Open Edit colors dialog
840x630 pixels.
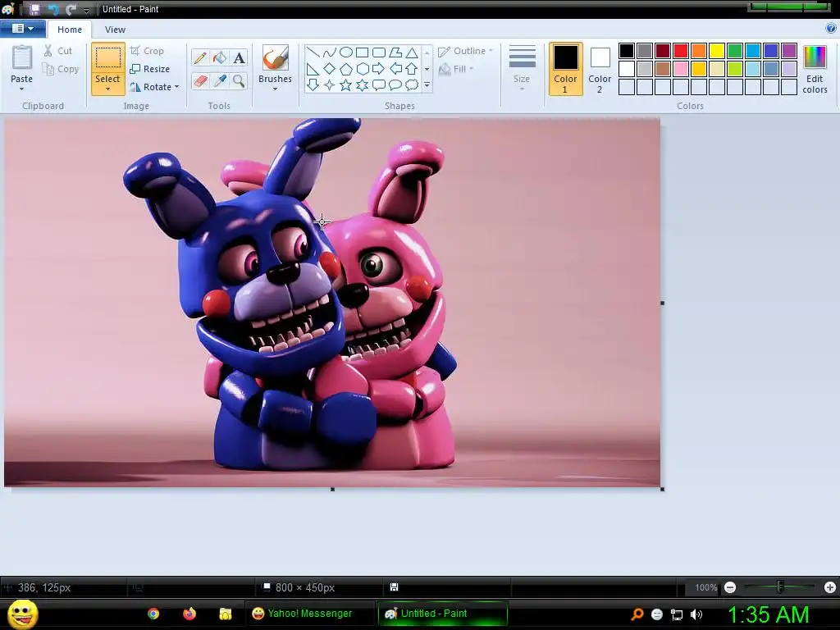point(815,69)
